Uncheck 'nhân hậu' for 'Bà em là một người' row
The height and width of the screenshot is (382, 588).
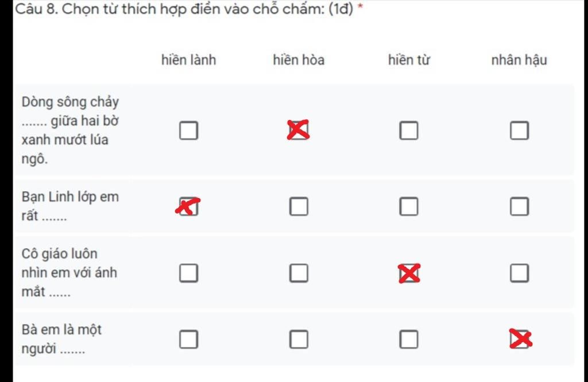pyautogui.click(x=519, y=339)
